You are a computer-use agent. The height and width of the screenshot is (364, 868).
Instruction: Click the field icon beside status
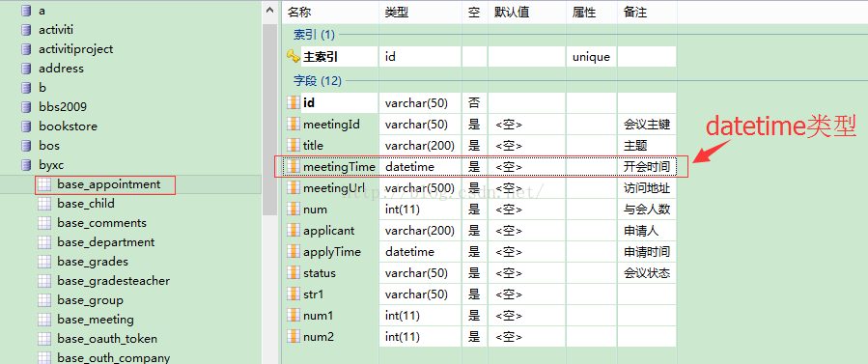tap(293, 272)
